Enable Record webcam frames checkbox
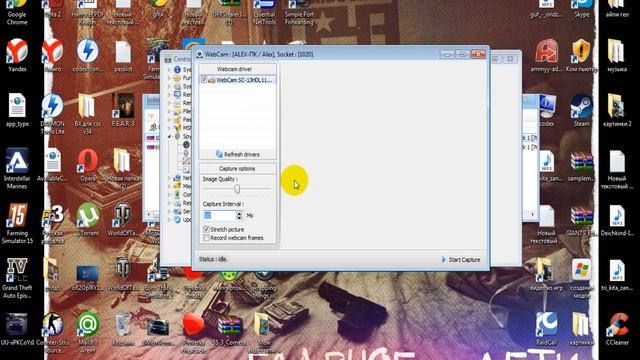The height and width of the screenshot is (360, 640). pyautogui.click(x=207, y=238)
